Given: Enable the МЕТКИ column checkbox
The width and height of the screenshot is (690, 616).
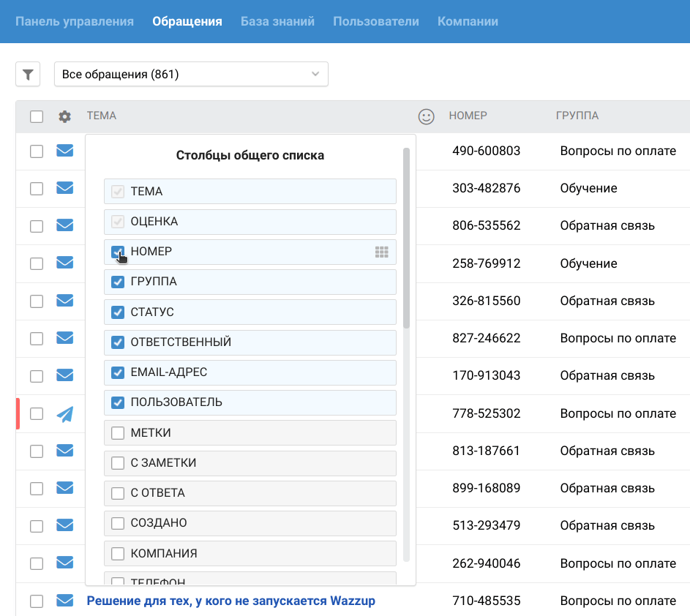Looking at the screenshot, I should [x=117, y=433].
